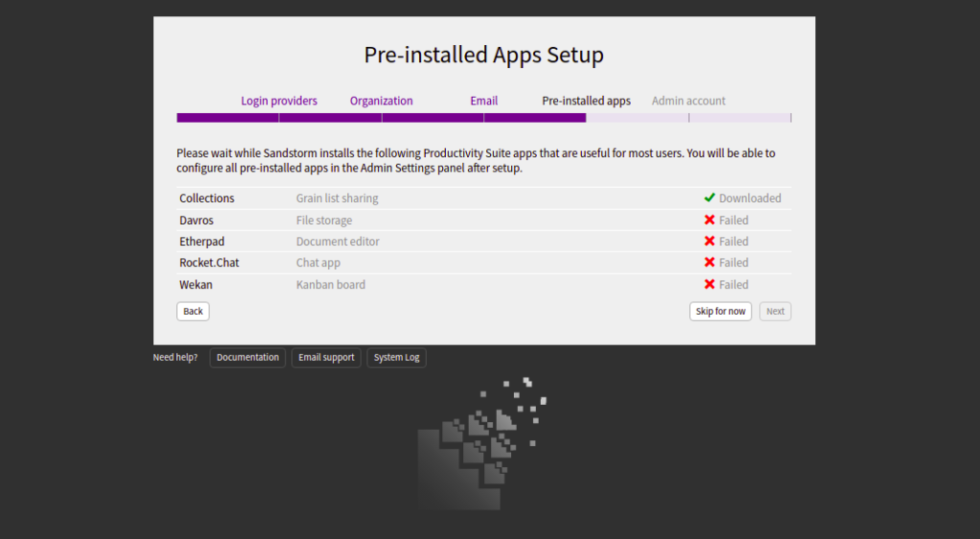Image resolution: width=980 pixels, height=539 pixels.
Task: Open the Documentation link
Action: click(248, 358)
